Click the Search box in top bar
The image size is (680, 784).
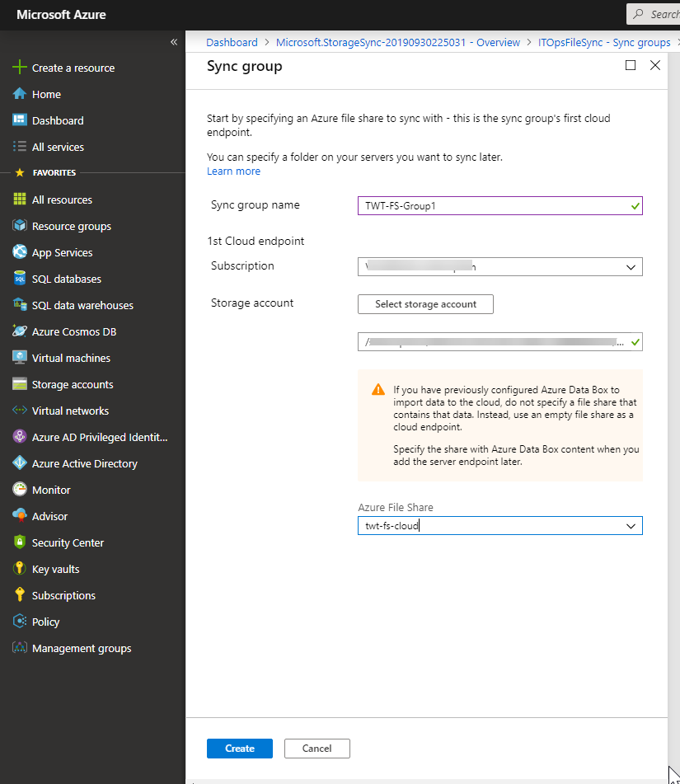[x=654, y=14]
